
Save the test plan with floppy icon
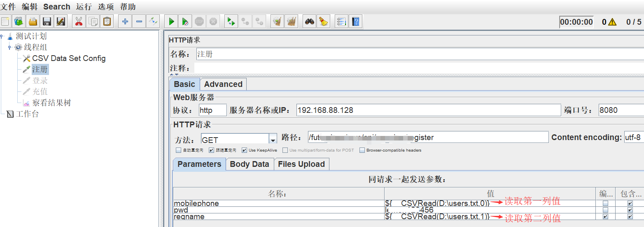tap(47, 21)
